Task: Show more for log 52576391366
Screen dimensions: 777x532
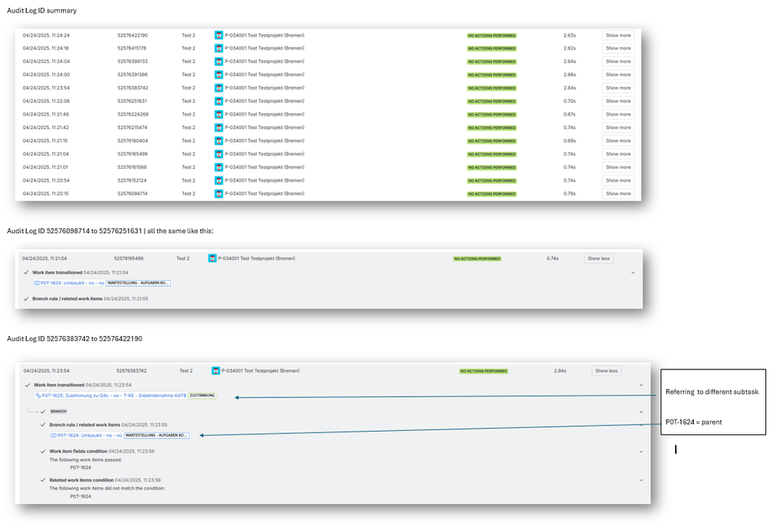Action: [618, 75]
